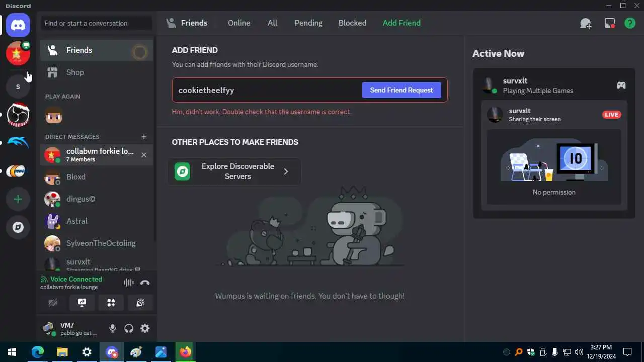Image resolution: width=644 pixels, height=362 pixels.
Task: Select the Add Friend tab
Action: [401, 23]
